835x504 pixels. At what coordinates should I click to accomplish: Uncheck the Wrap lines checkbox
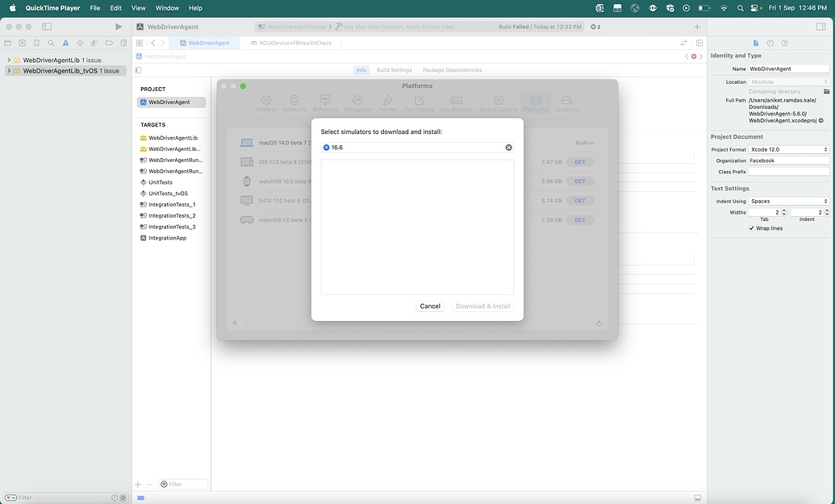tap(752, 228)
